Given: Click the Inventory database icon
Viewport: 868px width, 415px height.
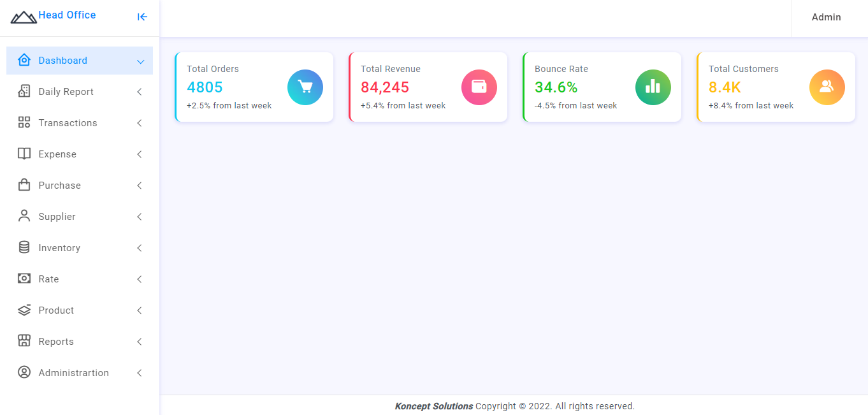Looking at the screenshot, I should pyautogui.click(x=24, y=247).
